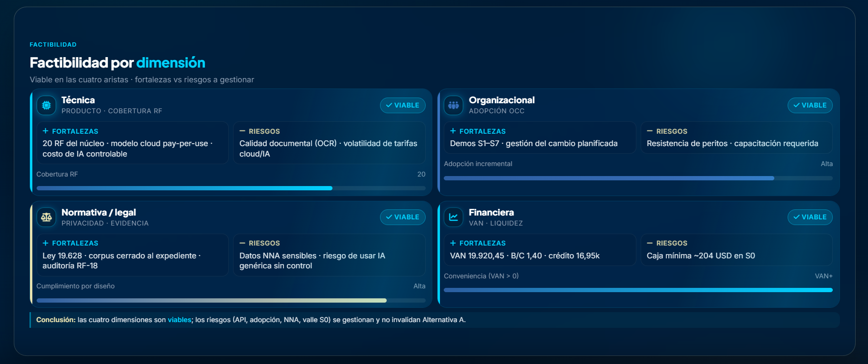The width and height of the screenshot is (868, 364).
Task: Click the small 'FACTIBILIDAD' section label
Action: tap(53, 45)
